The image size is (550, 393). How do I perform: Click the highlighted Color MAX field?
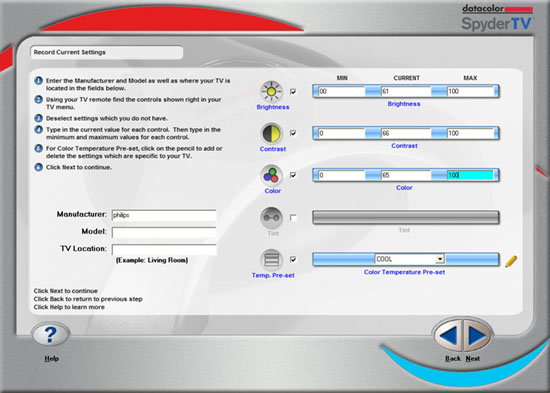click(x=470, y=175)
